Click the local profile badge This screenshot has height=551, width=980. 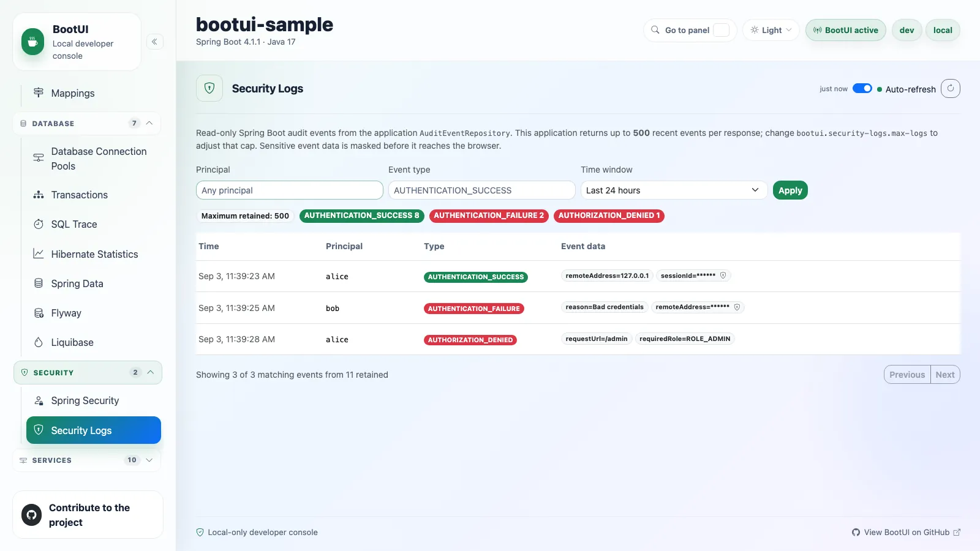(943, 30)
